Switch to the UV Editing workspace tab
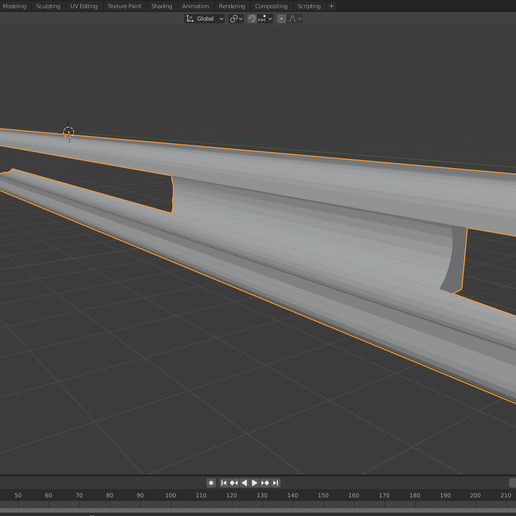 (84, 6)
